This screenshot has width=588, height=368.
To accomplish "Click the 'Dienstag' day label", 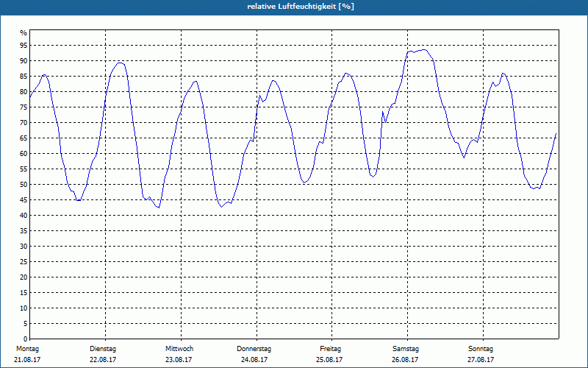I will coord(103,349).
